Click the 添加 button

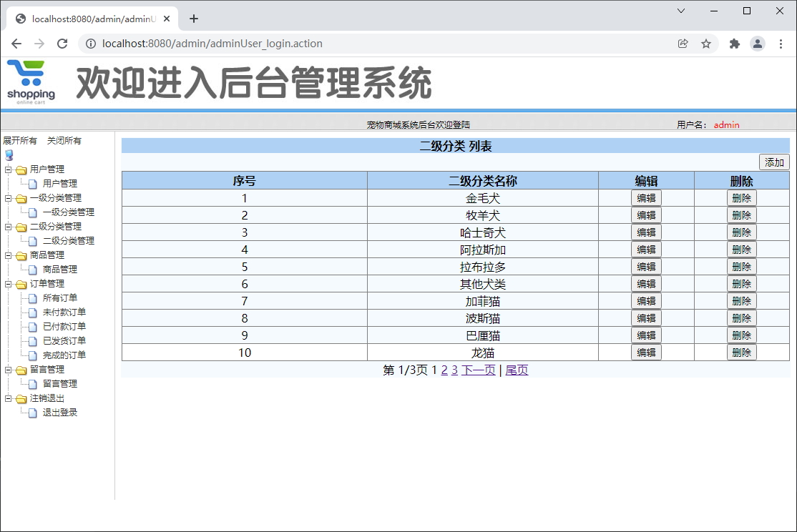point(774,162)
